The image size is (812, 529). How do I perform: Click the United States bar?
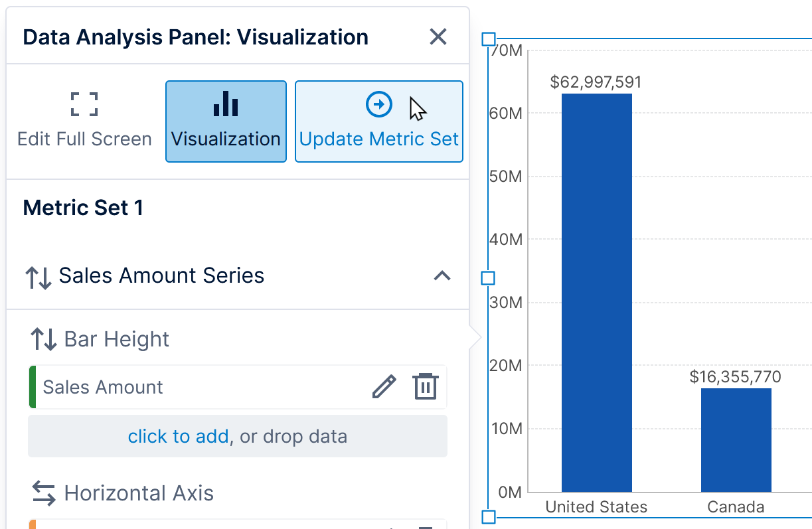coord(596,292)
